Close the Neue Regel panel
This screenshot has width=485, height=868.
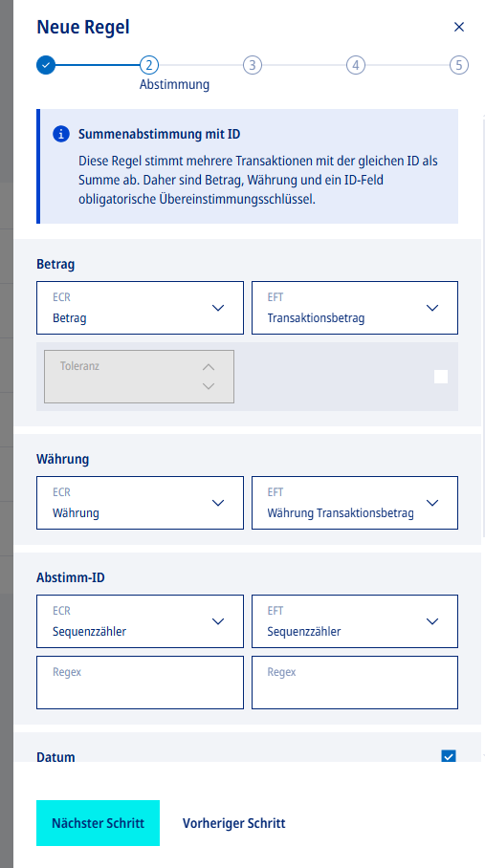click(459, 27)
